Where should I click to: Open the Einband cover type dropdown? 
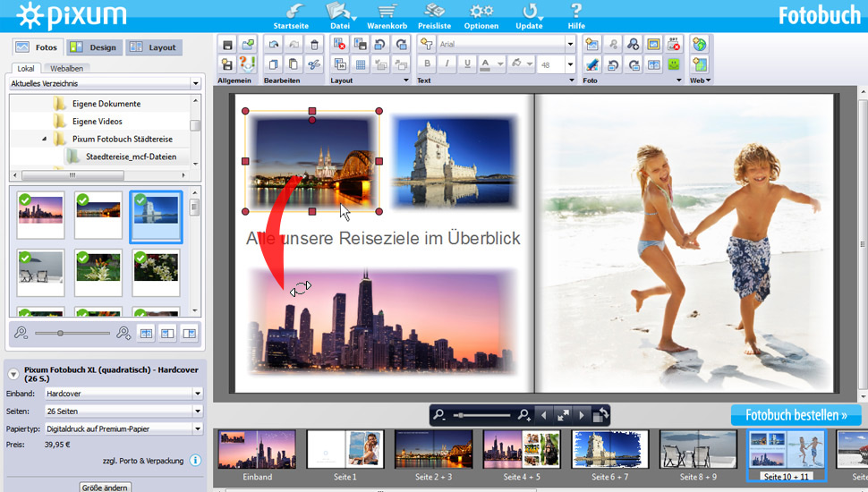[197, 393]
